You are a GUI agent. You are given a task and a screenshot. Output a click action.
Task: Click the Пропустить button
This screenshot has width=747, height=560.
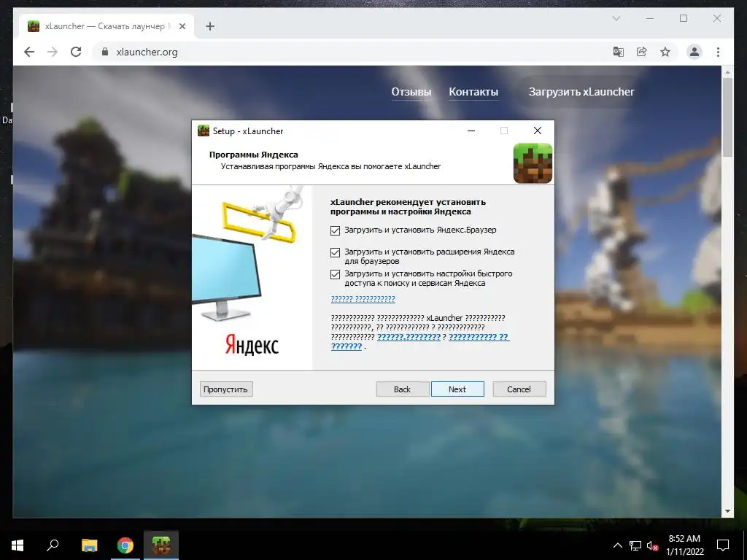click(226, 389)
